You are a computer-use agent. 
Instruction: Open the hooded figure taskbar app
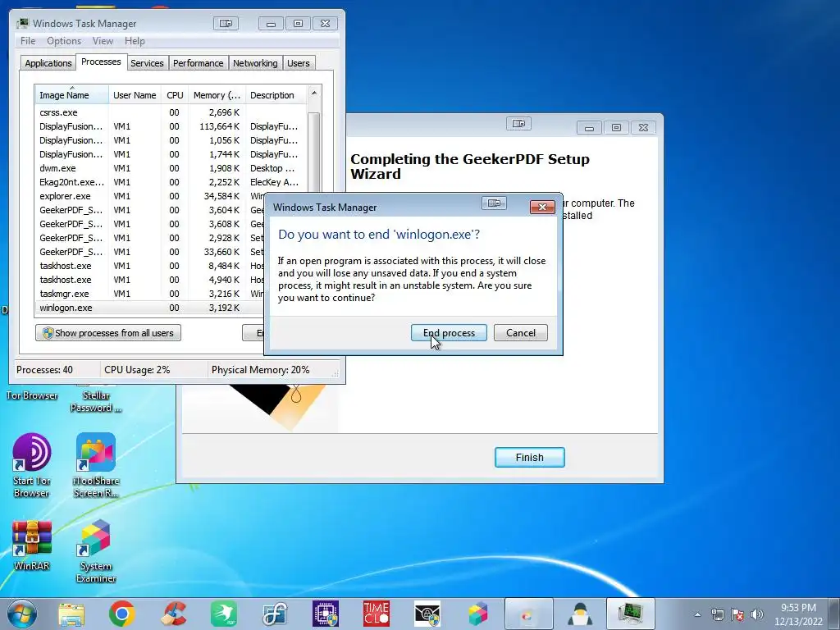[580, 614]
